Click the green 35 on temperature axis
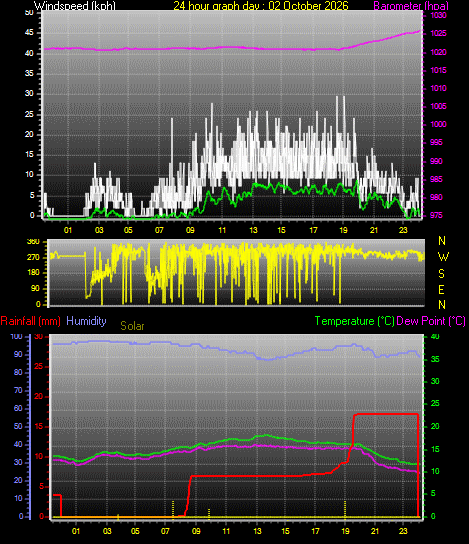469x544 pixels. point(435,359)
